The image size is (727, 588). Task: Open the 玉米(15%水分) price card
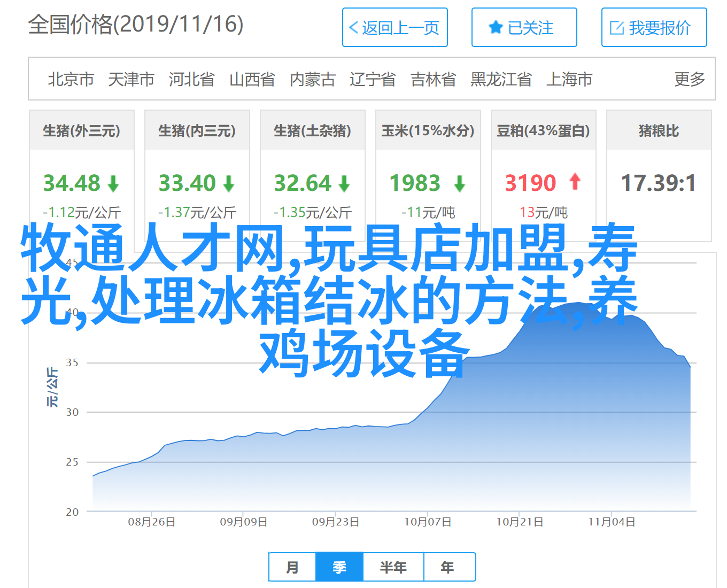(x=428, y=131)
